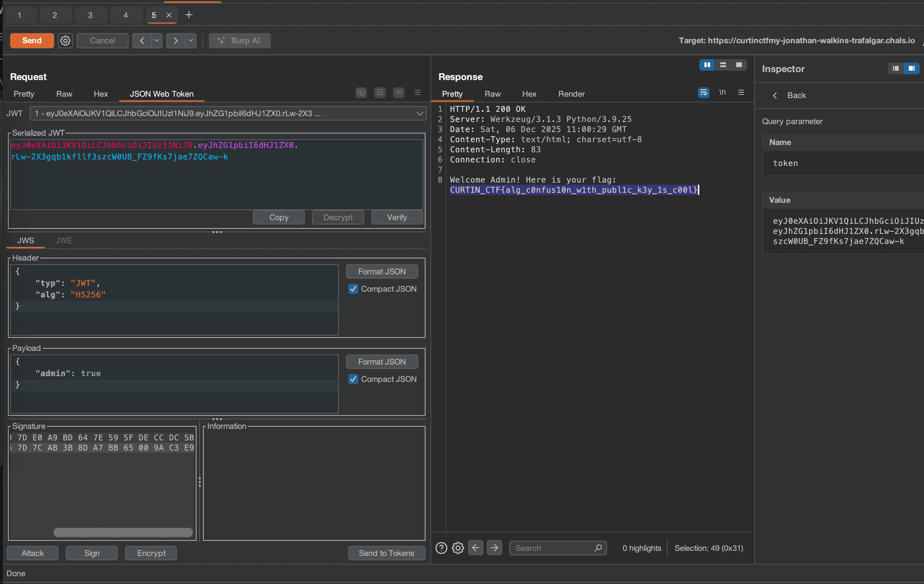The image size is (924, 584).
Task: Enable word wrap in the Request editor
Action: [380, 92]
